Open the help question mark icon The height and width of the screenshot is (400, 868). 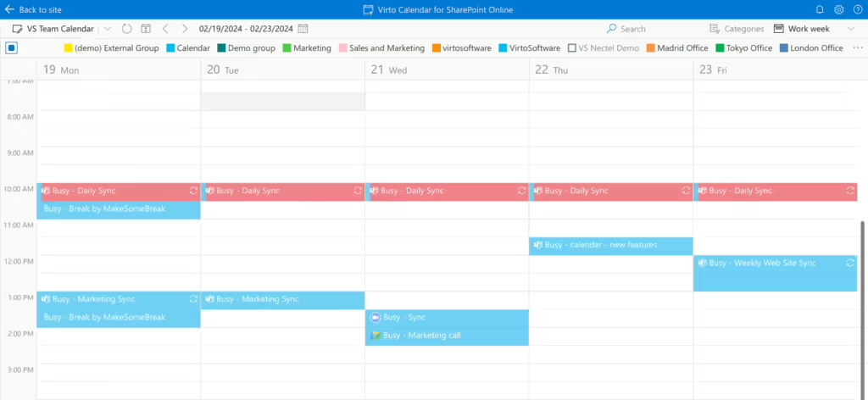(858, 9)
